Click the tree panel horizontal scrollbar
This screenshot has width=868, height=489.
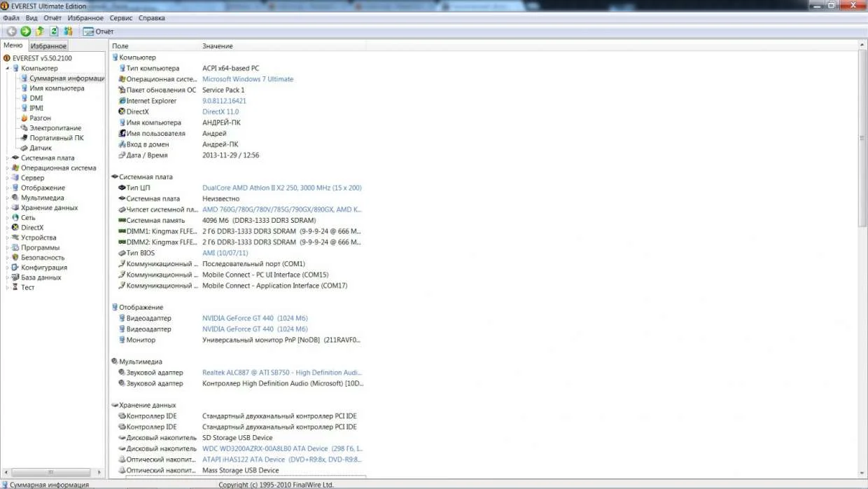click(x=49, y=473)
